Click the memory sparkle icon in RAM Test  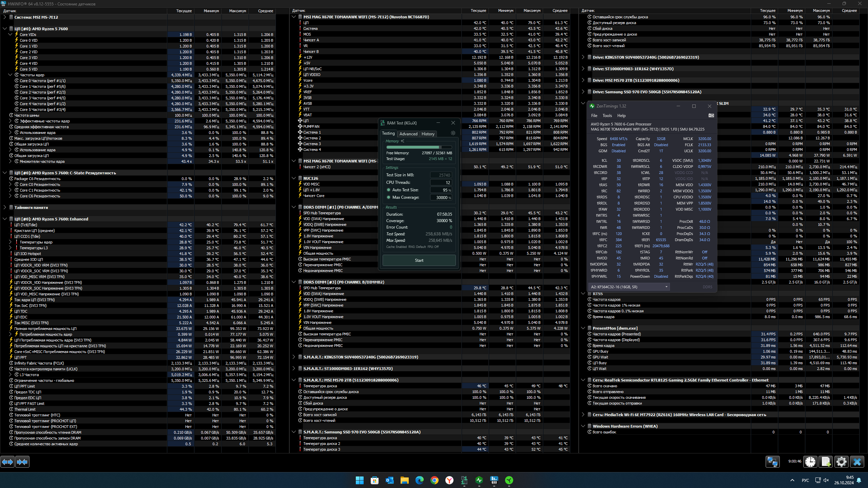pos(403,141)
